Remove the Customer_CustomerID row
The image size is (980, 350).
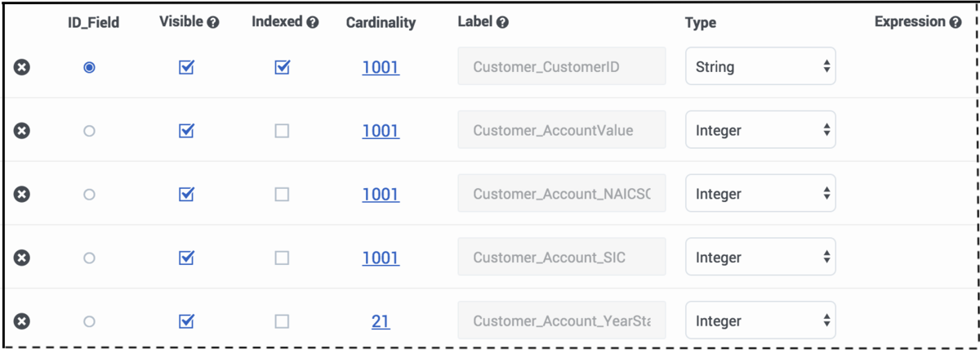[22, 67]
